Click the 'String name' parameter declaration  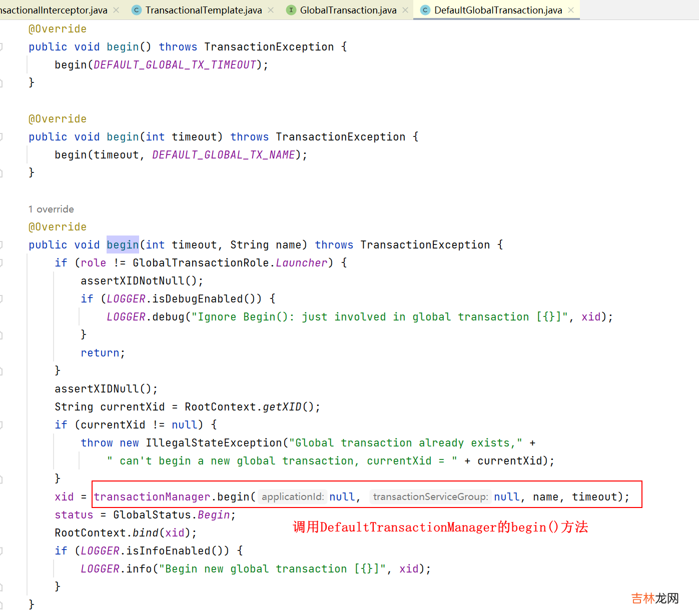coord(266,244)
